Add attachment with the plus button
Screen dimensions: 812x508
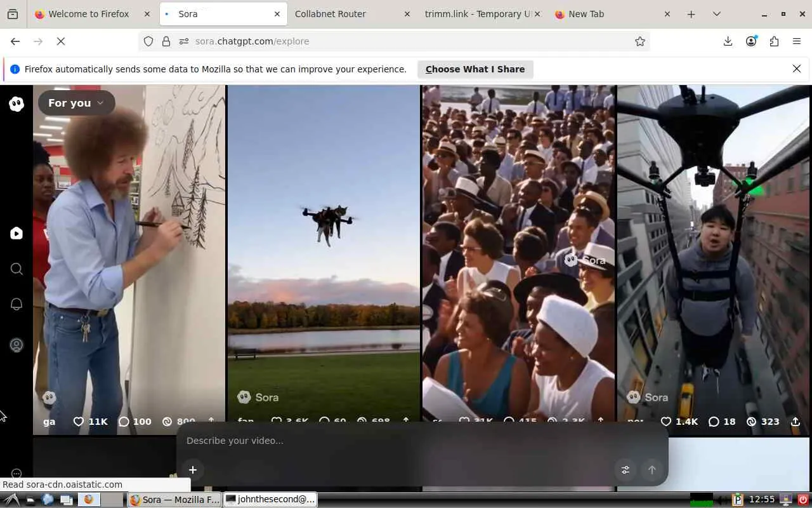[193, 470]
